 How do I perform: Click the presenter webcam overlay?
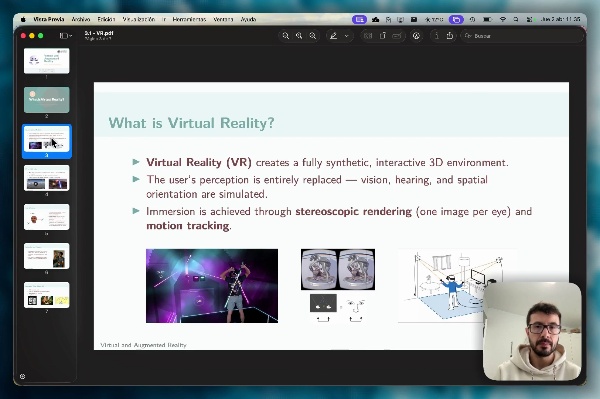coord(532,331)
